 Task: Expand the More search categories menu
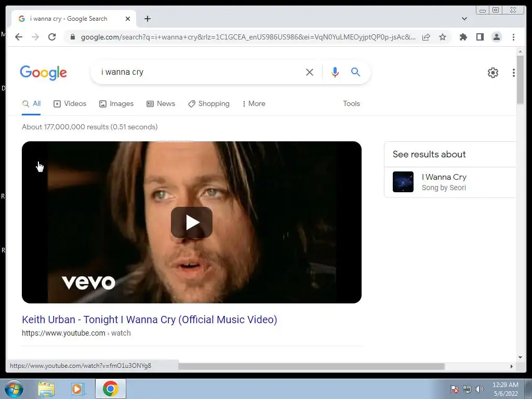coord(254,104)
